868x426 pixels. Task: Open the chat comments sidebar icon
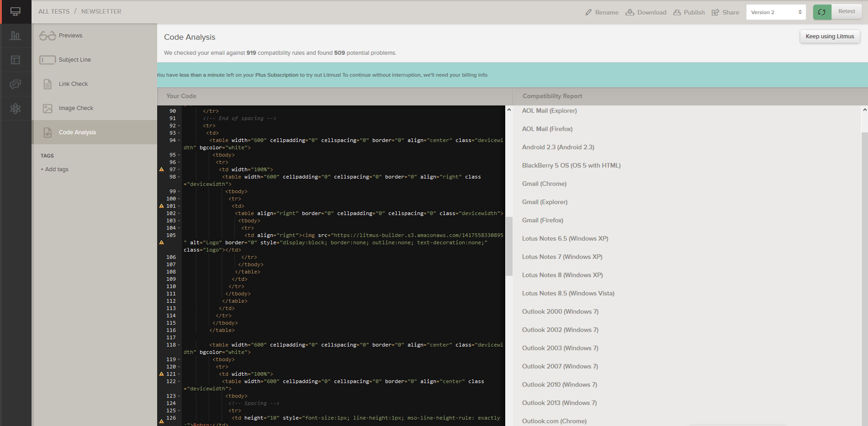click(x=16, y=84)
